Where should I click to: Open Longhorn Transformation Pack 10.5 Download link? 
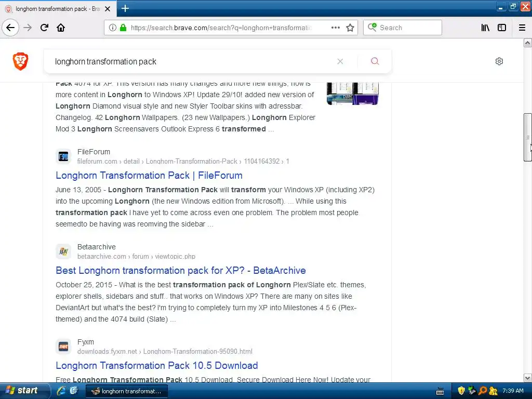tap(157, 365)
